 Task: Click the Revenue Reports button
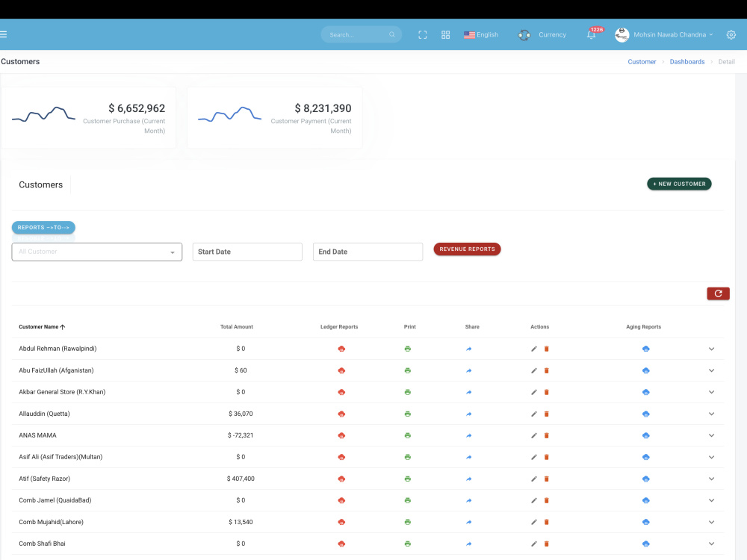467,249
